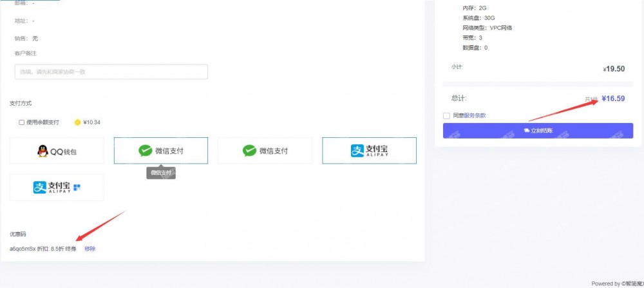Click the 支付方式 section heading

tap(21, 104)
